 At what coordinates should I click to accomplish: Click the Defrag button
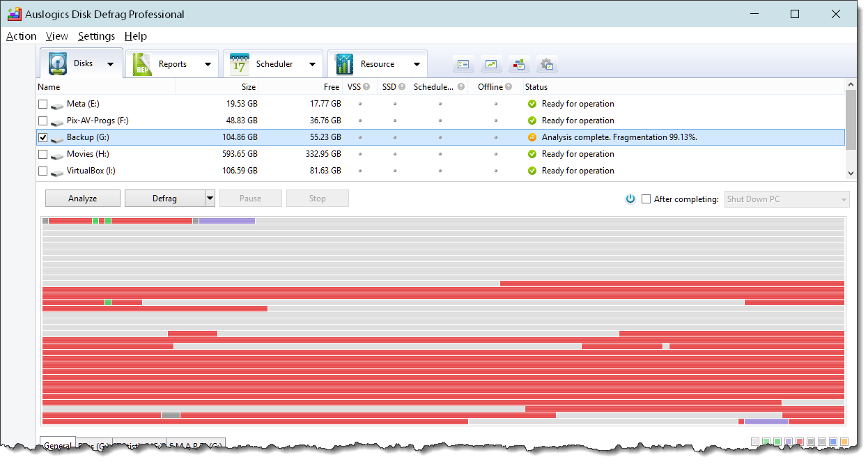164,199
